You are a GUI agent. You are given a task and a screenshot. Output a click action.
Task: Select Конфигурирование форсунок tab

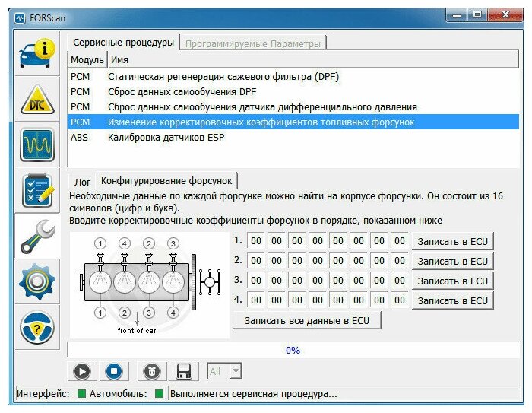coord(166,181)
